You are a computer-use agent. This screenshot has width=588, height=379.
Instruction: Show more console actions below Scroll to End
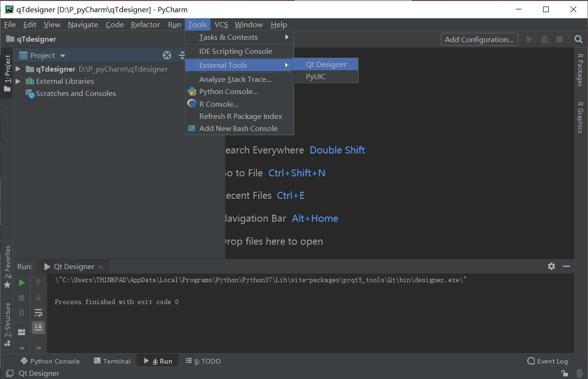[38, 348]
